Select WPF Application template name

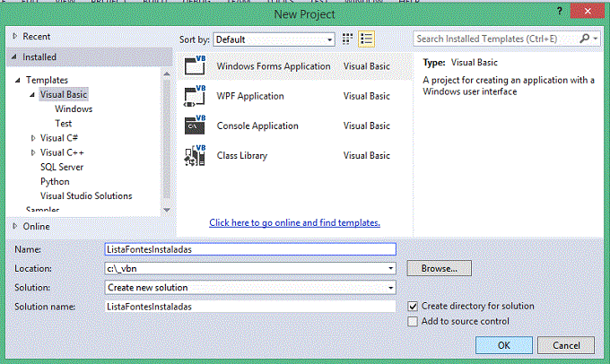(250, 96)
